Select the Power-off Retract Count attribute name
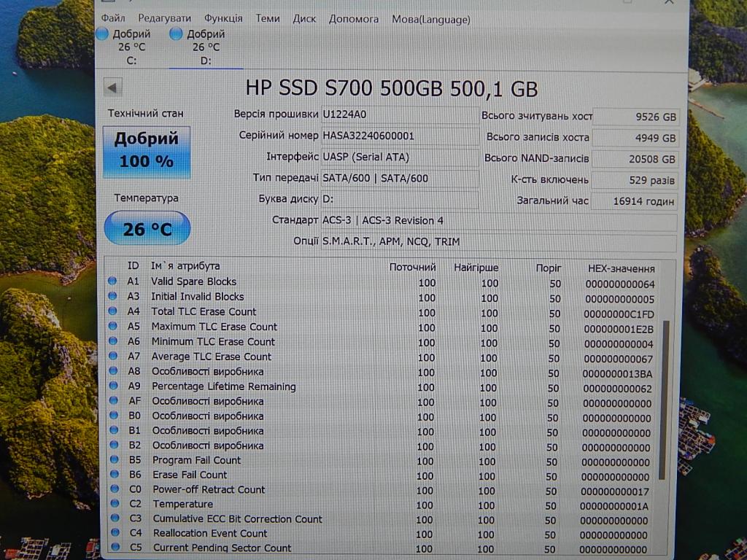The width and height of the screenshot is (747, 560). coord(209,489)
